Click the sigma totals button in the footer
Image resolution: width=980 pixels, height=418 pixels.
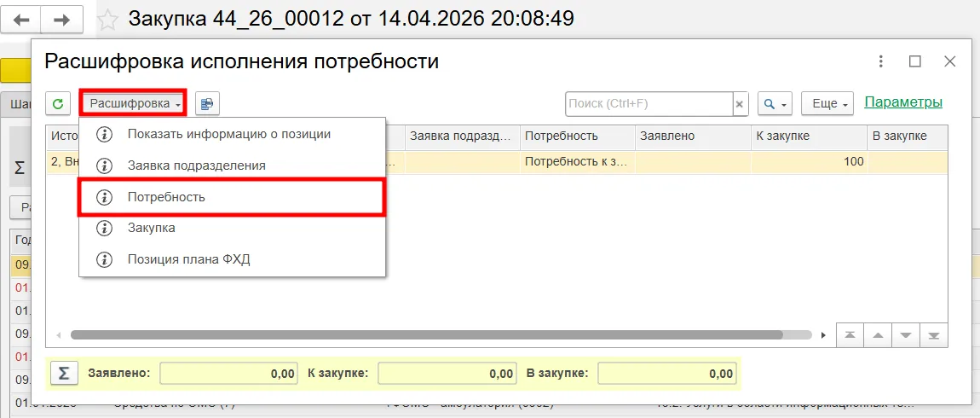tap(65, 373)
